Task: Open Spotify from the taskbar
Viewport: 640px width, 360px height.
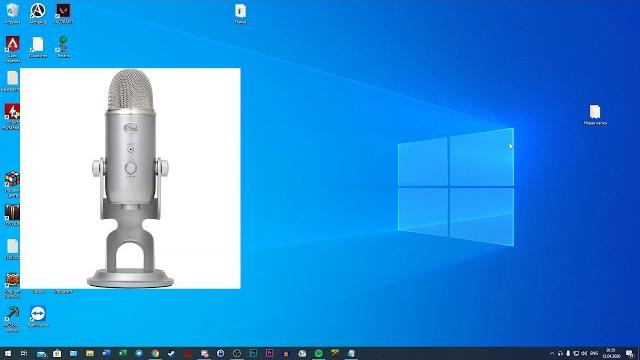Action: coord(318,353)
